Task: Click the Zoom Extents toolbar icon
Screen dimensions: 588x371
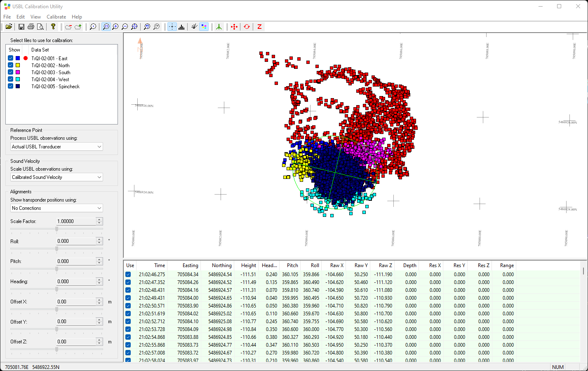Action: (x=134, y=26)
